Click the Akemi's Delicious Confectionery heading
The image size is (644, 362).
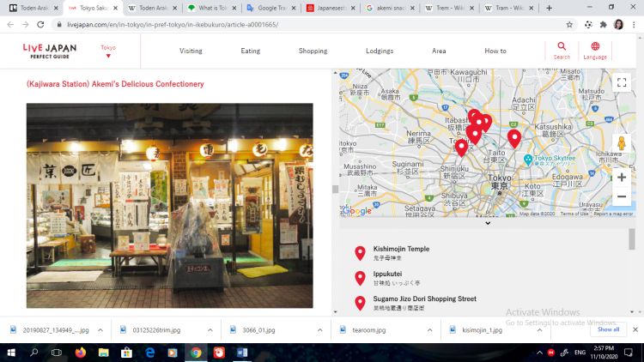pyautogui.click(x=115, y=84)
